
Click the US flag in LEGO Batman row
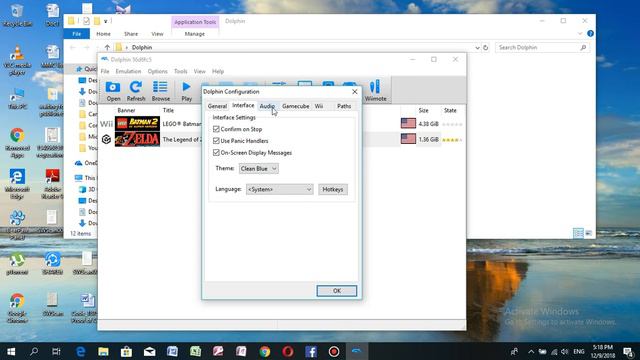point(408,123)
